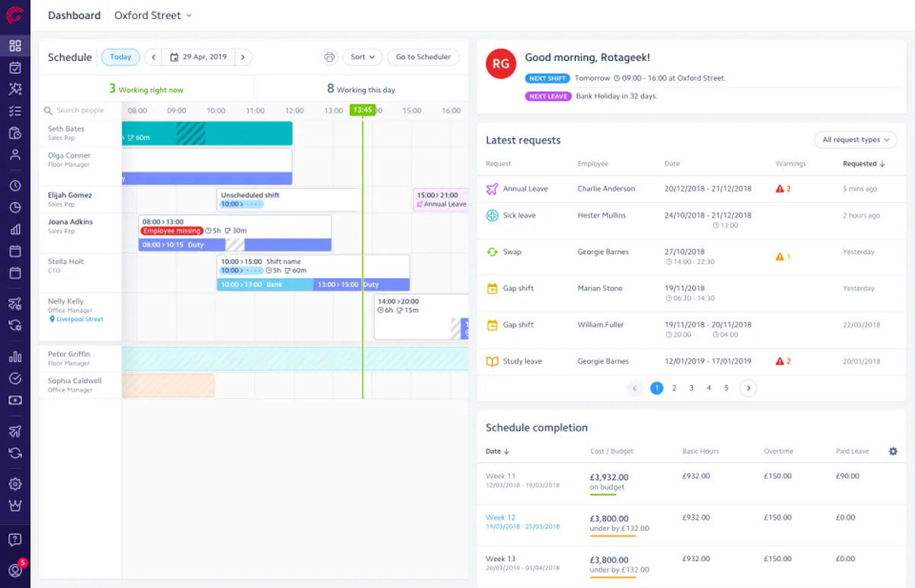Image resolution: width=915 pixels, height=588 pixels.
Task: Go to the previous day arrow
Action: 152,57
